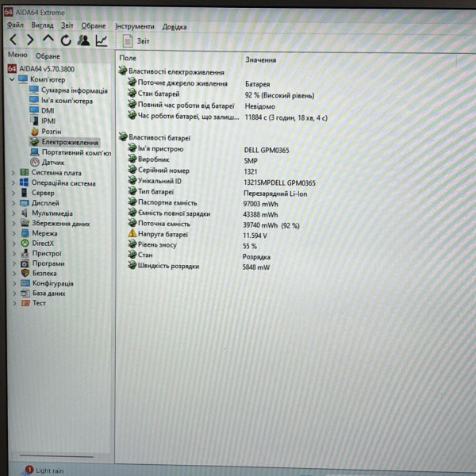Click the База даних tree icon
The width and height of the screenshot is (476, 476).
coord(25,294)
